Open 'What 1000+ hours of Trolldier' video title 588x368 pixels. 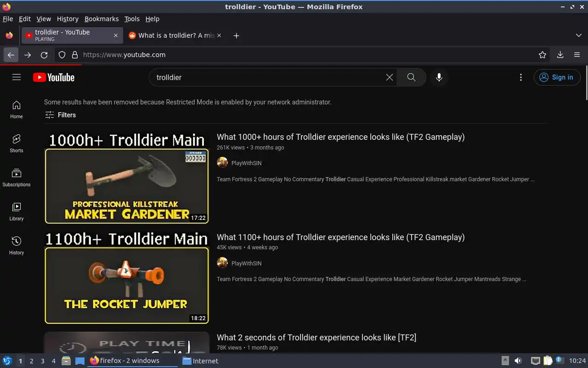pyautogui.click(x=340, y=137)
